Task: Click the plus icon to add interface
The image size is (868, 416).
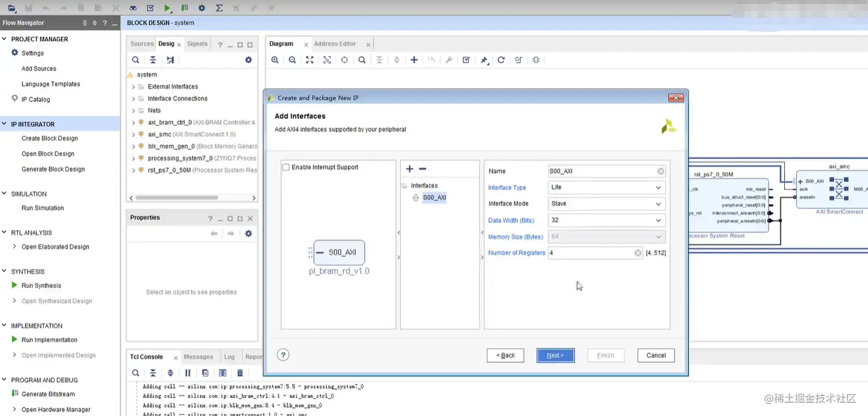Action: [x=409, y=169]
